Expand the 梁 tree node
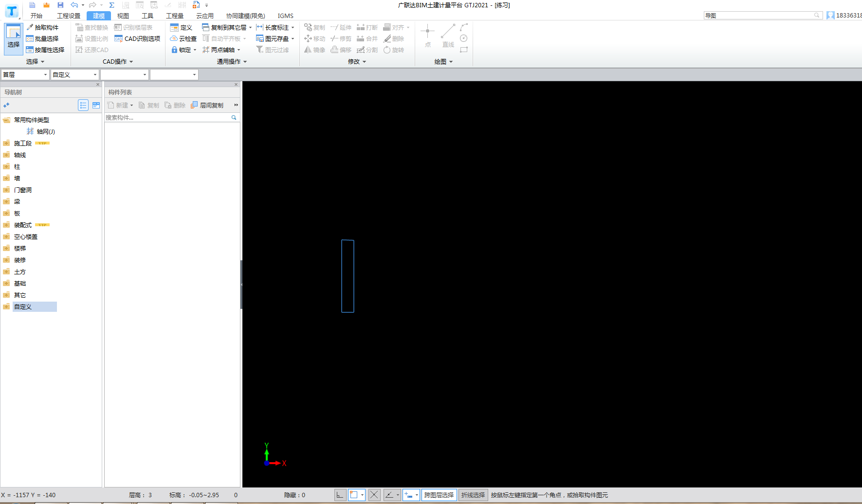 (6, 201)
